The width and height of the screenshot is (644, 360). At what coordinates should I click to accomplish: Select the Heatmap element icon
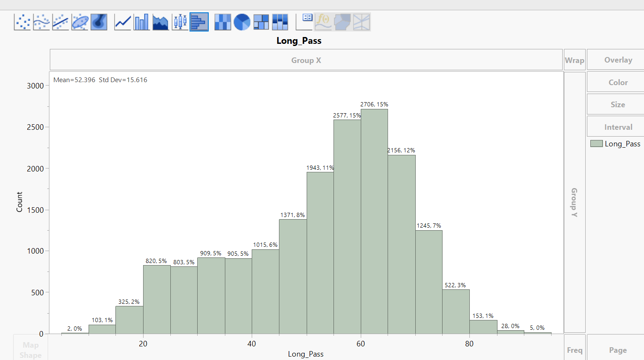pyautogui.click(x=222, y=22)
